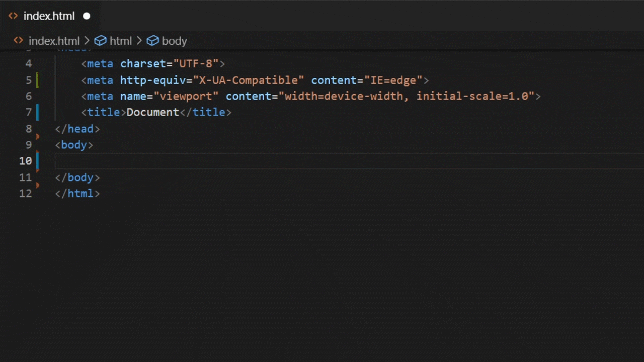Screen dimensions: 644x362
Task: Click the word Document inside the title tag
Action: pyautogui.click(x=152, y=112)
